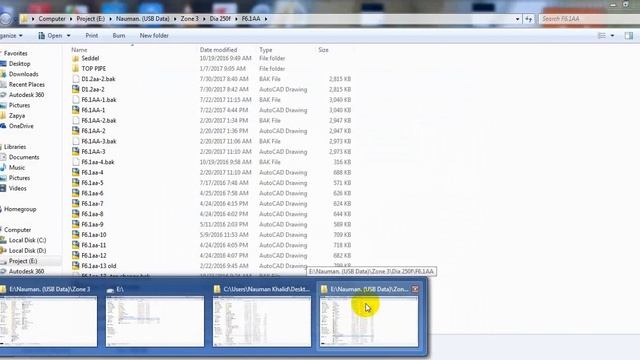This screenshot has width=640, height=360.
Task: Click the refresh address bar icon
Action: (x=529, y=19)
